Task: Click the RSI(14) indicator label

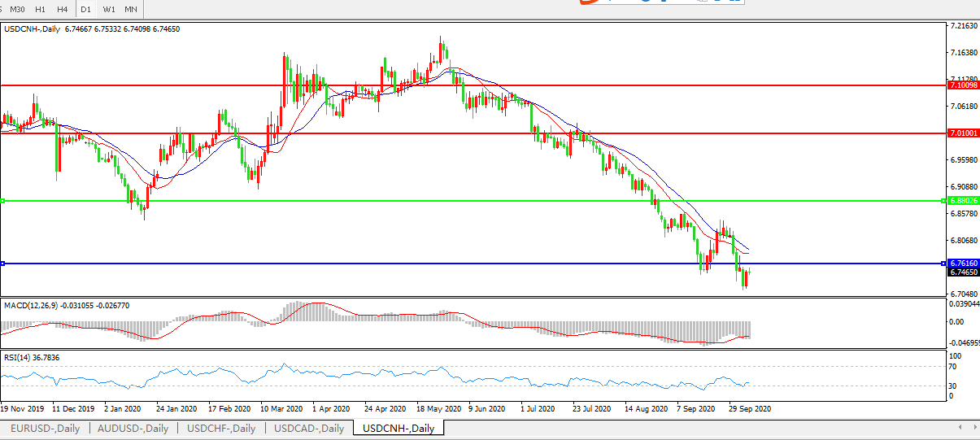Action: click(x=32, y=357)
